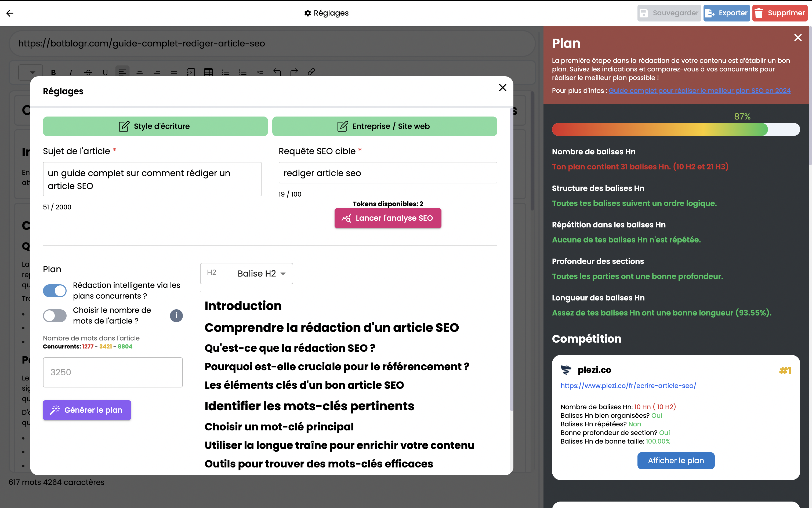Click the insert link icon
The height and width of the screenshot is (508, 812).
(311, 72)
